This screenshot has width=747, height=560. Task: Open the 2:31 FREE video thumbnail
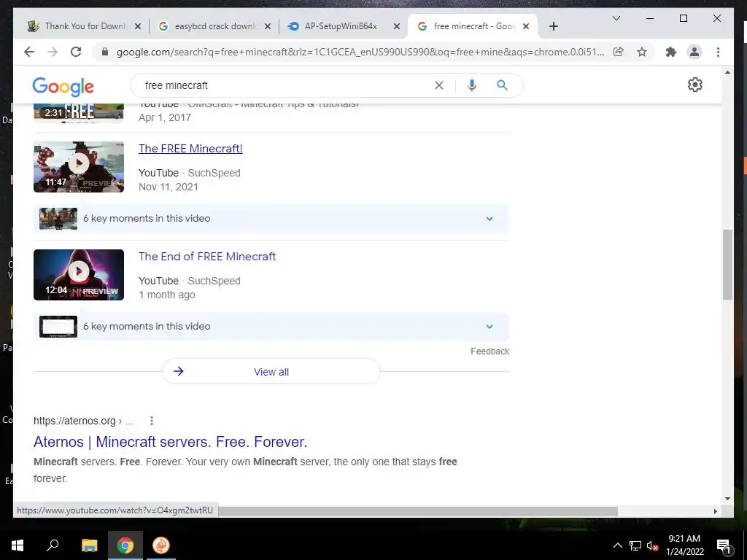[79, 113]
